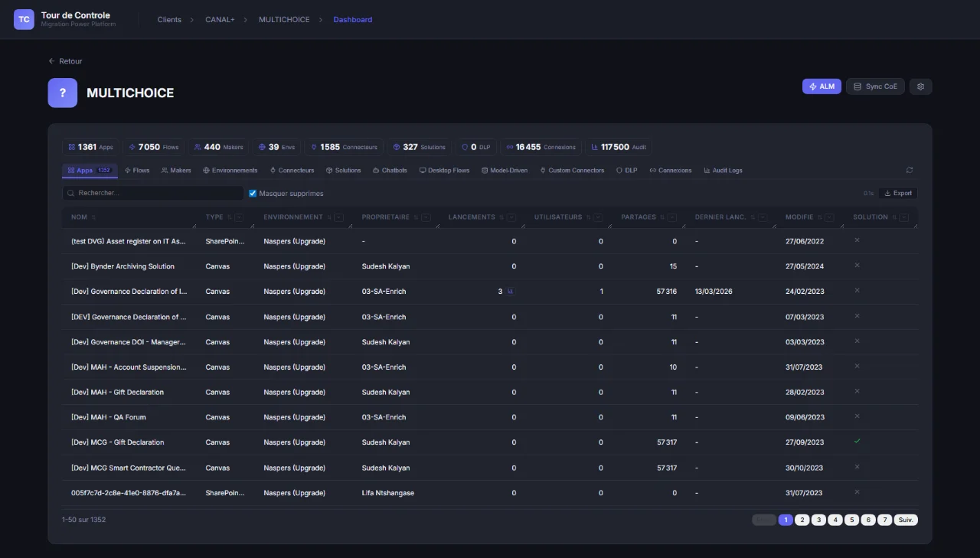This screenshot has height=558, width=980.
Task: Sort by the MODIFIE column sort icon
Action: coord(820,217)
